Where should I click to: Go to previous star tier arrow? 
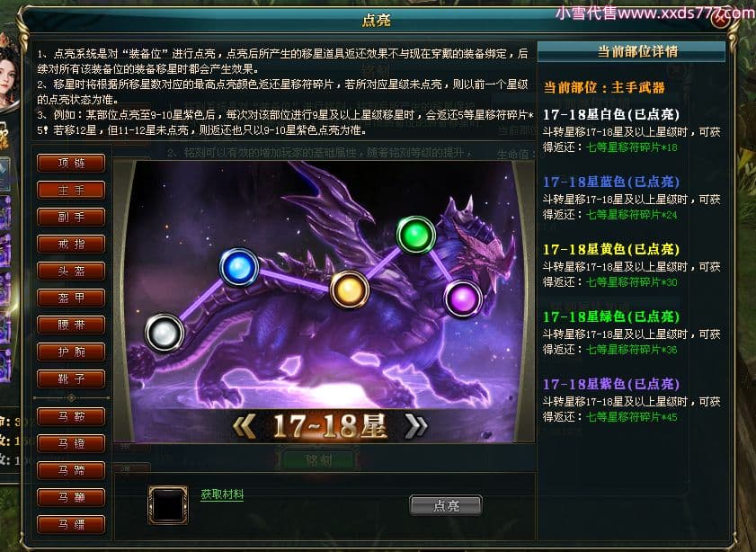coord(245,426)
